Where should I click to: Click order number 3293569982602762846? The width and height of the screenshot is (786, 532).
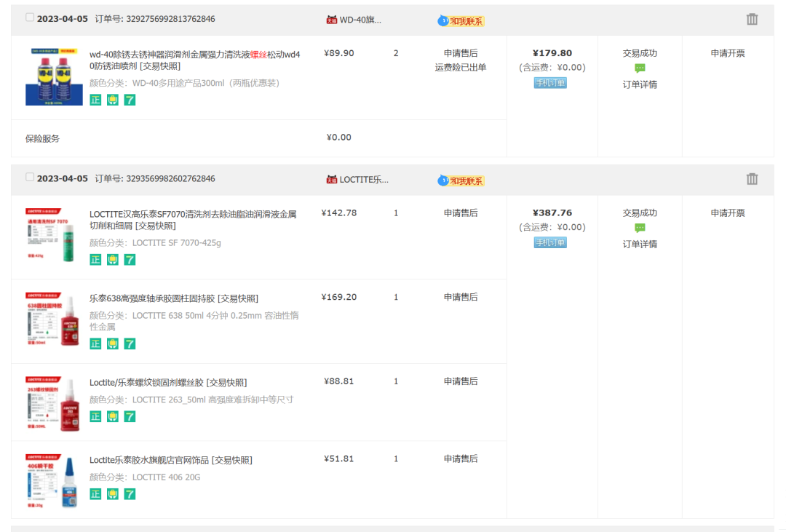(170, 178)
